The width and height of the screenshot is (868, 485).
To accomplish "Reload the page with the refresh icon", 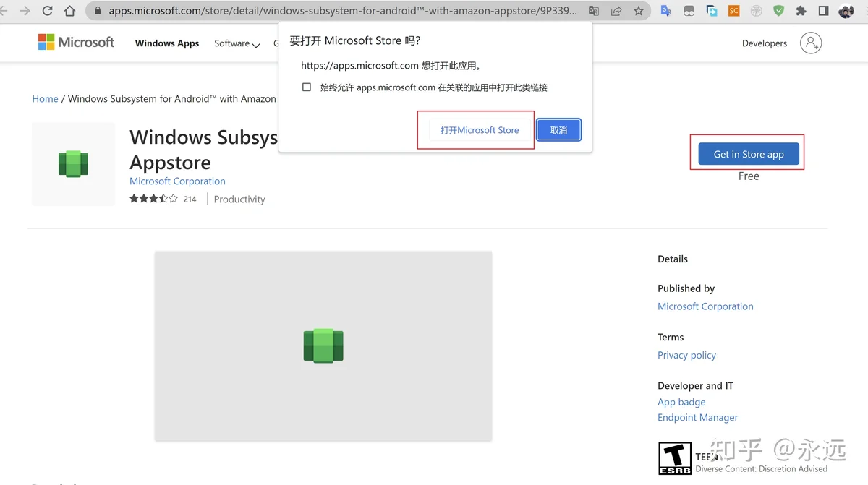I will pos(48,11).
